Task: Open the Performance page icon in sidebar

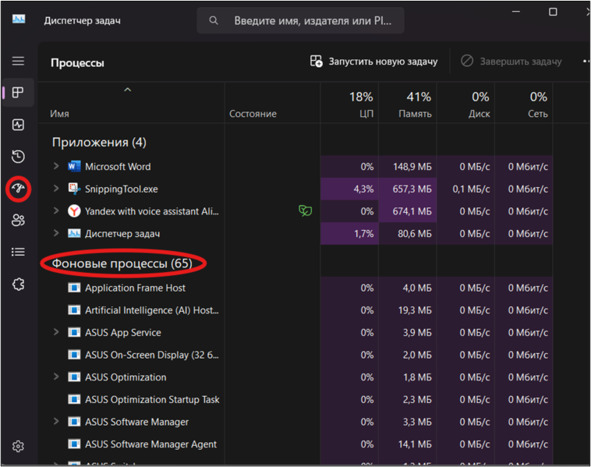Action: pyautogui.click(x=18, y=125)
